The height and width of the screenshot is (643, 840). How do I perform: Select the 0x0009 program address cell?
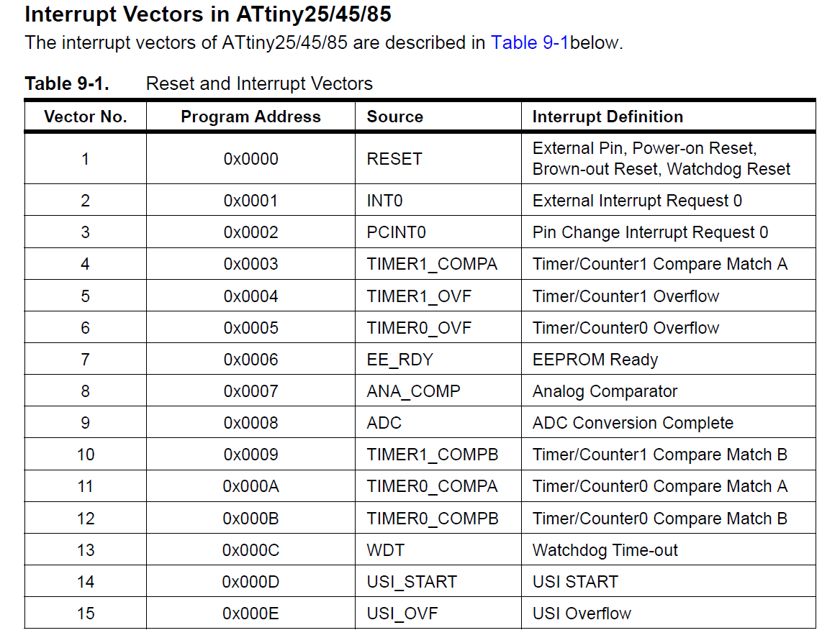250,455
